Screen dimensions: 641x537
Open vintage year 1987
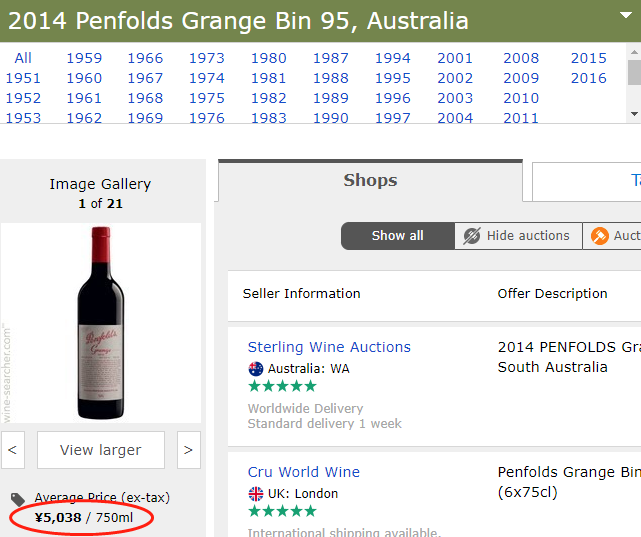(331, 58)
